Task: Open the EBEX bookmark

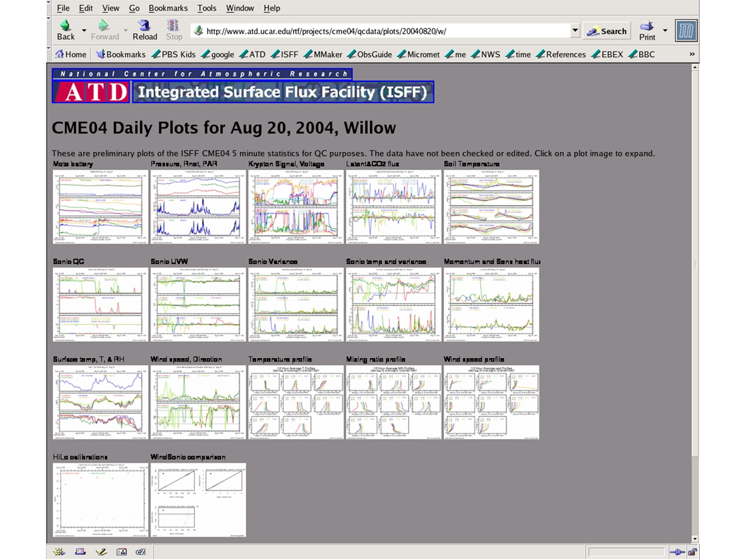Action: [x=607, y=54]
